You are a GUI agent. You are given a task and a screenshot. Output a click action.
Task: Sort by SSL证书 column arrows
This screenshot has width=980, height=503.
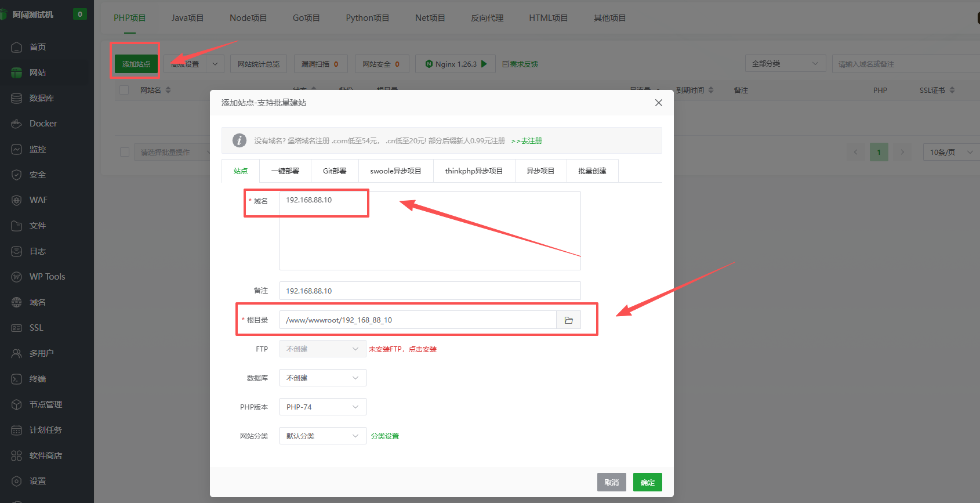coord(952,90)
